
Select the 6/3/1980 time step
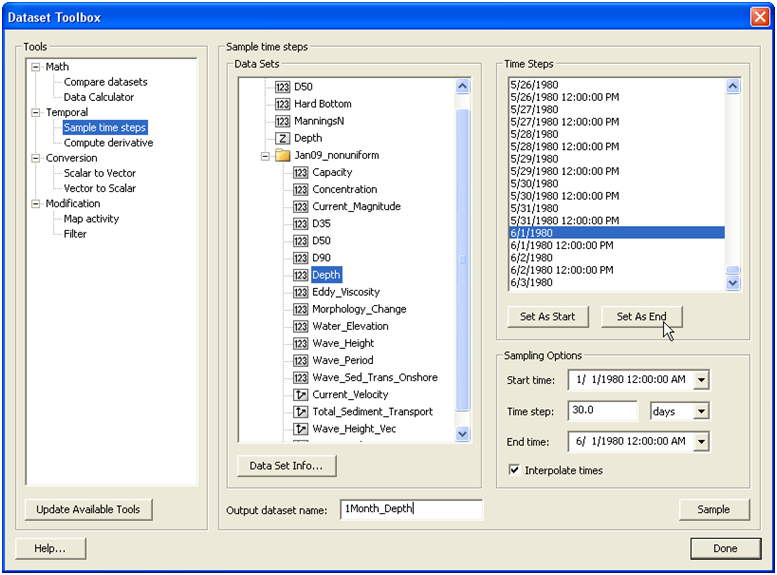click(617, 283)
